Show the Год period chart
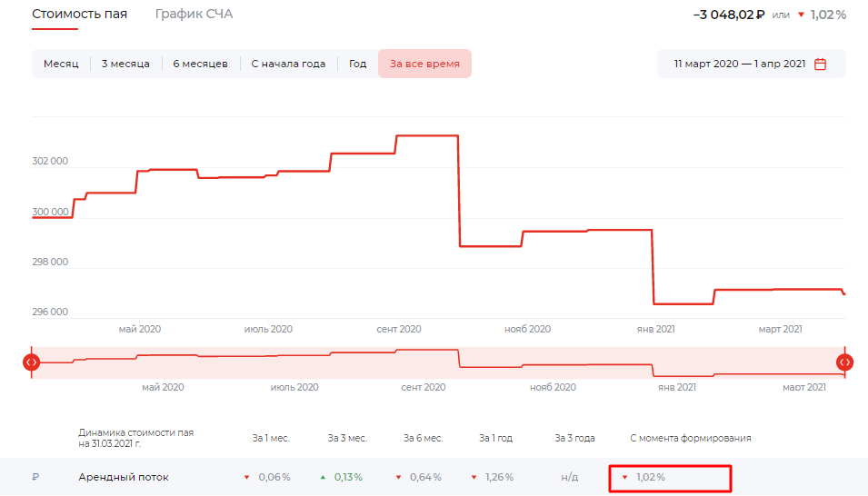 (357, 64)
